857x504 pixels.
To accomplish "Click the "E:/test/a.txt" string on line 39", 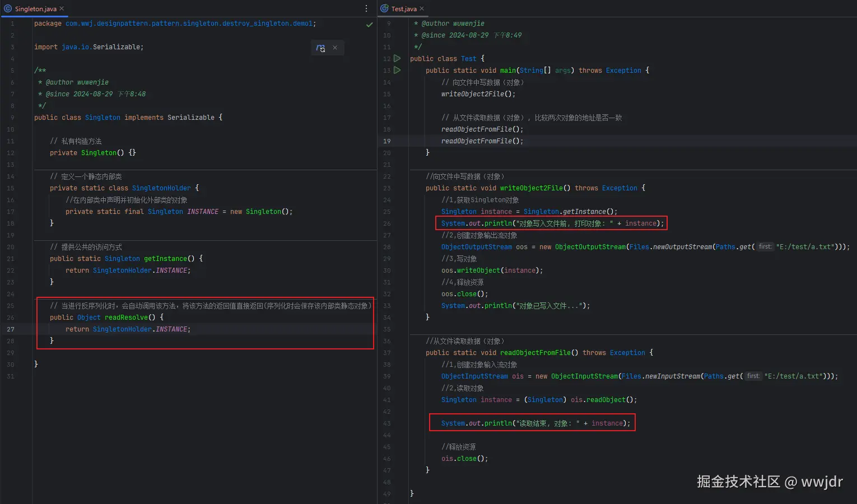I will (793, 376).
